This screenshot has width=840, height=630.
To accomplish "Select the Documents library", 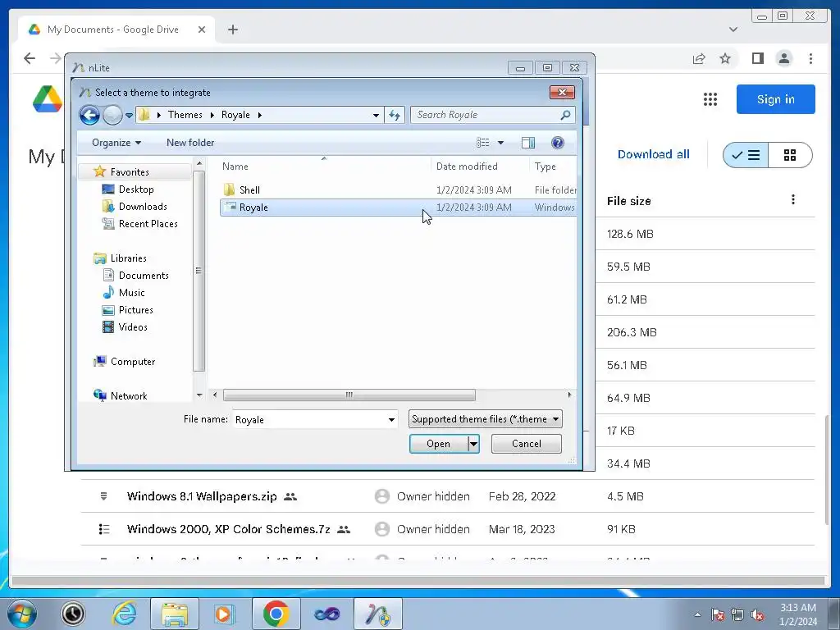I will [144, 276].
